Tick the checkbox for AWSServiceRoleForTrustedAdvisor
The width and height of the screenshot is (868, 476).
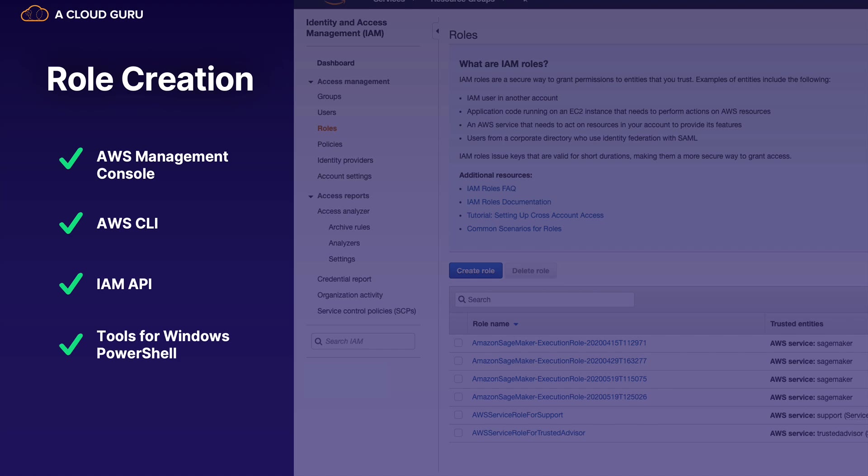pyautogui.click(x=458, y=433)
